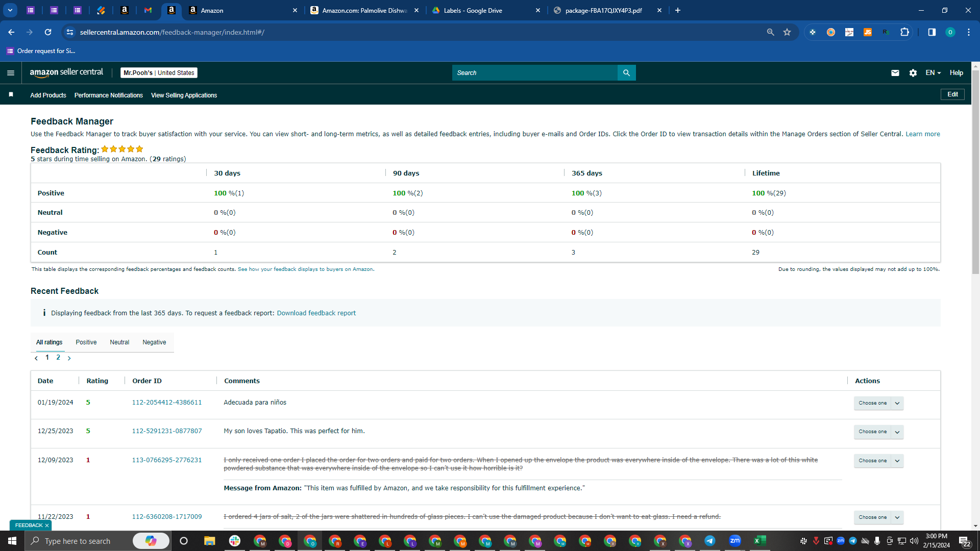Go to the previous feedback page arrow

(x=36, y=358)
